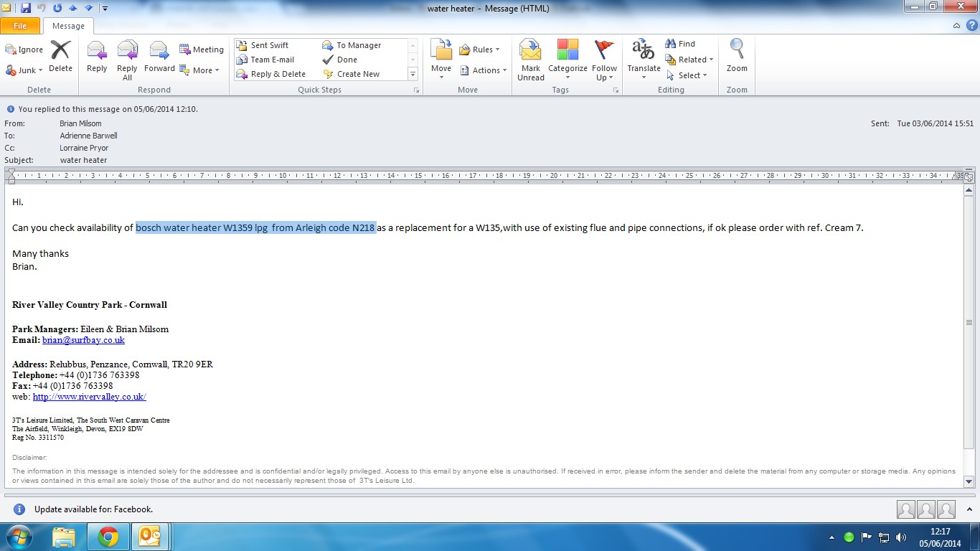This screenshot has height=551, width=980.
Task: Expand the Junk dropdown
Action: click(26, 70)
